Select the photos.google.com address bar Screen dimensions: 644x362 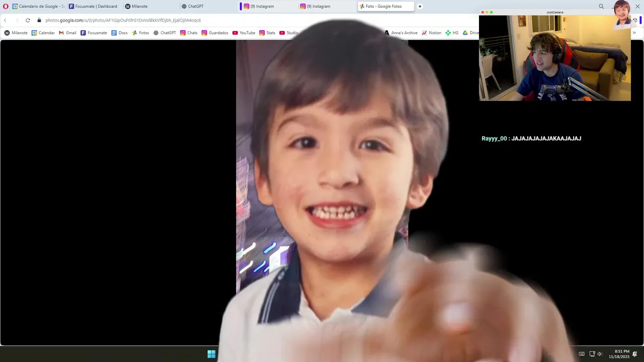pyautogui.click(x=123, y=20)
